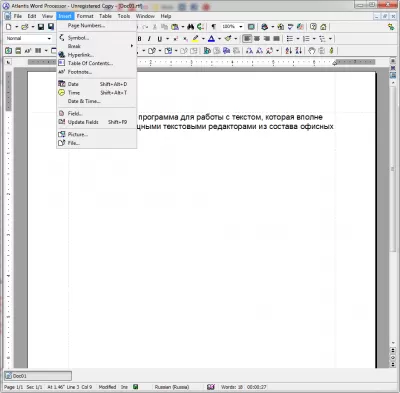
Task: Choose Table Of Contents... menu item
Action: 97,63
